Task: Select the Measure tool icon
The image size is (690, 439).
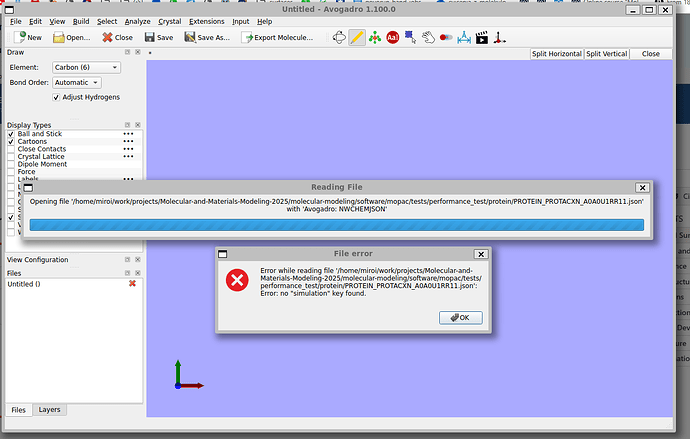Action: 464,38
